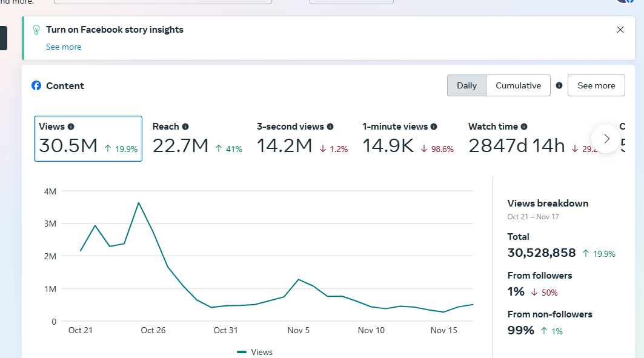Switch the chart to Cumulative view
644x358 pixels.
[x=518, y=85]
